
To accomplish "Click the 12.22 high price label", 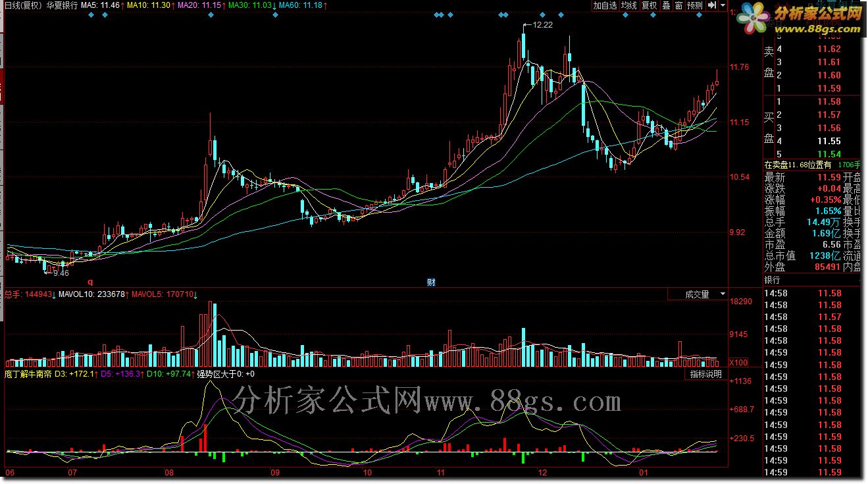I will coord(542,25).
